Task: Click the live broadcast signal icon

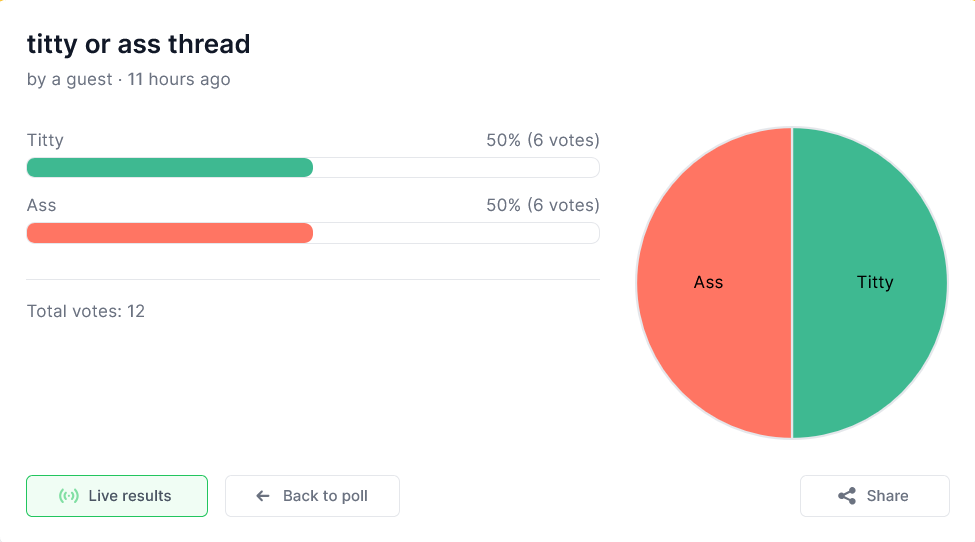Action: 68,496
